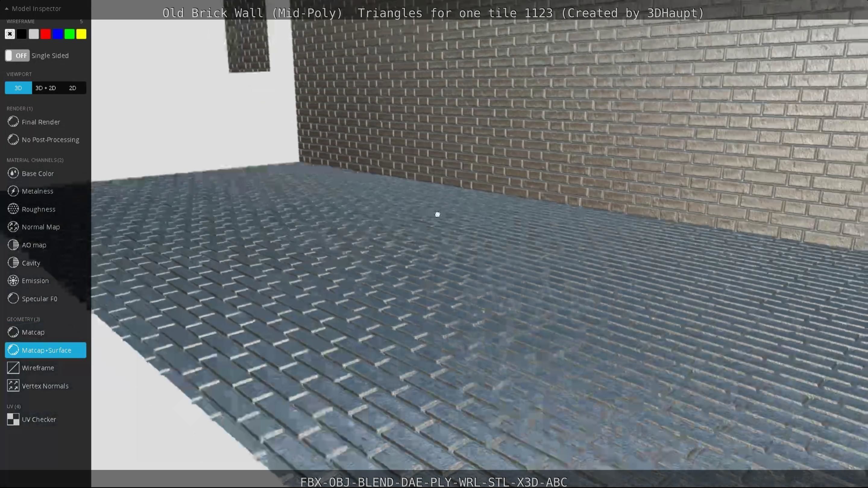Choose Normal Map channel label
This screenshot has width=868, height=488.
point(41,227)
